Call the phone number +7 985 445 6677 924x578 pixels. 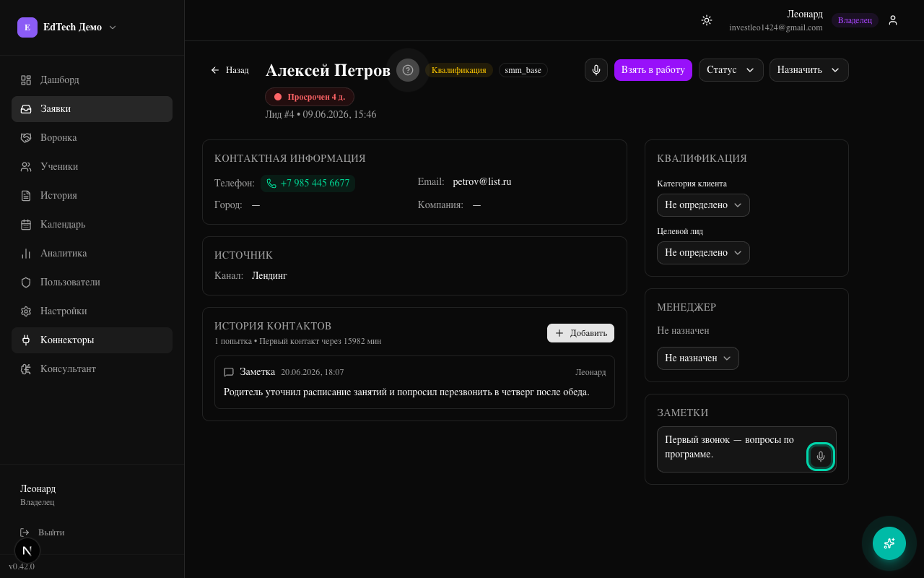pyautogui.click(x=308, y=184)
